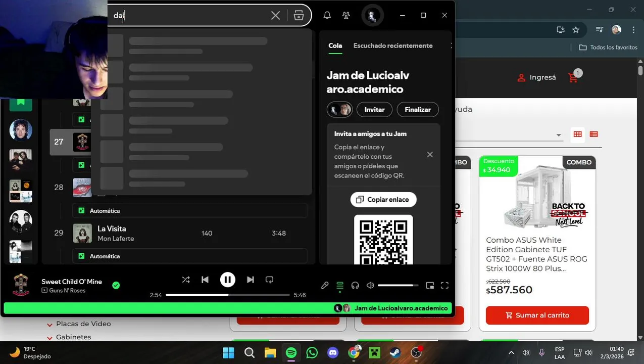Open friend activity icon in Spotify
The width and height of the screenshot is (644, 364).
[x=346, y=16]
